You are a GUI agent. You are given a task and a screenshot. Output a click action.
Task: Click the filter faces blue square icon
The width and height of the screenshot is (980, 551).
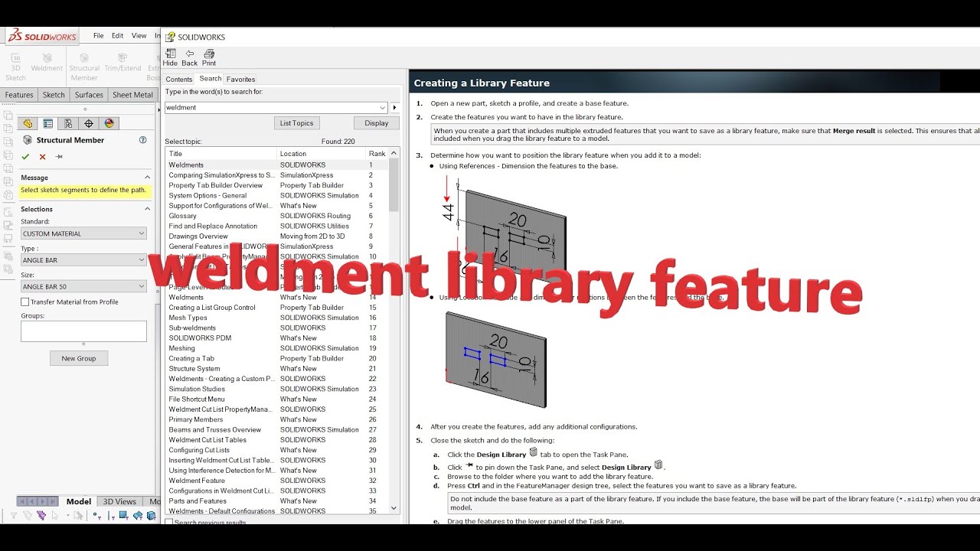pyautogui.click(x=123, y=515)
